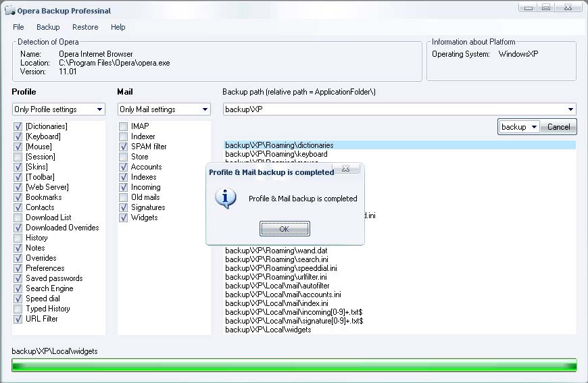
Task: Uncheck the [Web Server] checkbox
Action: click(x=18, y=187)
